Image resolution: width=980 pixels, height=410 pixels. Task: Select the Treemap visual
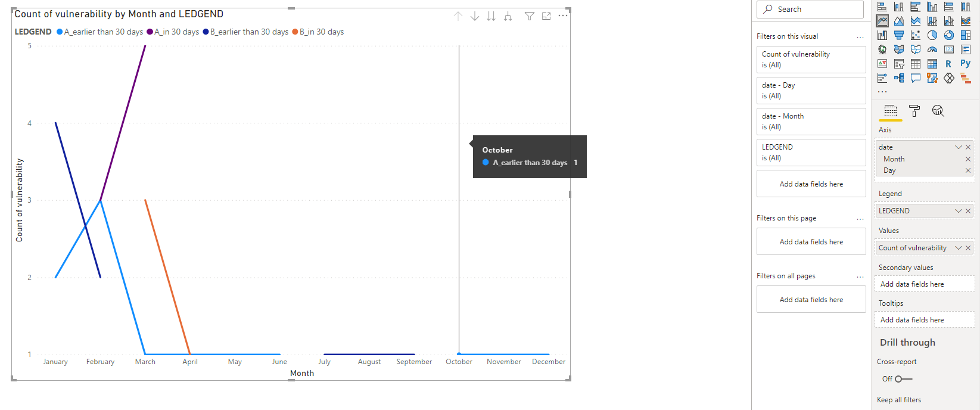[966, 35]
